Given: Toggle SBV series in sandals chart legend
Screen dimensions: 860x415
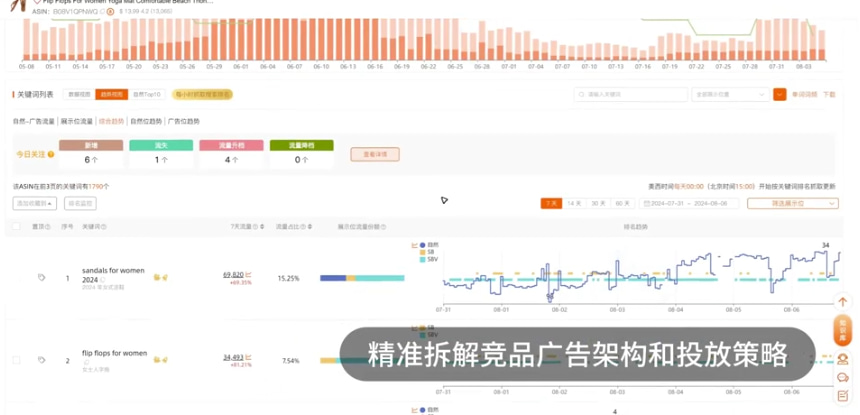Looking at the screenshot, I should [x=428, y=259].
